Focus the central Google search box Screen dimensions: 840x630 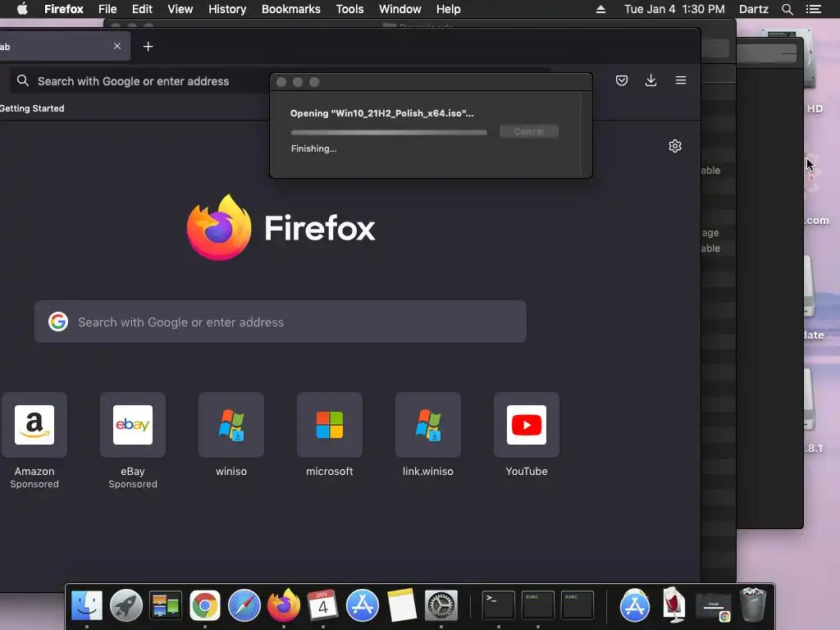point(281,322)
